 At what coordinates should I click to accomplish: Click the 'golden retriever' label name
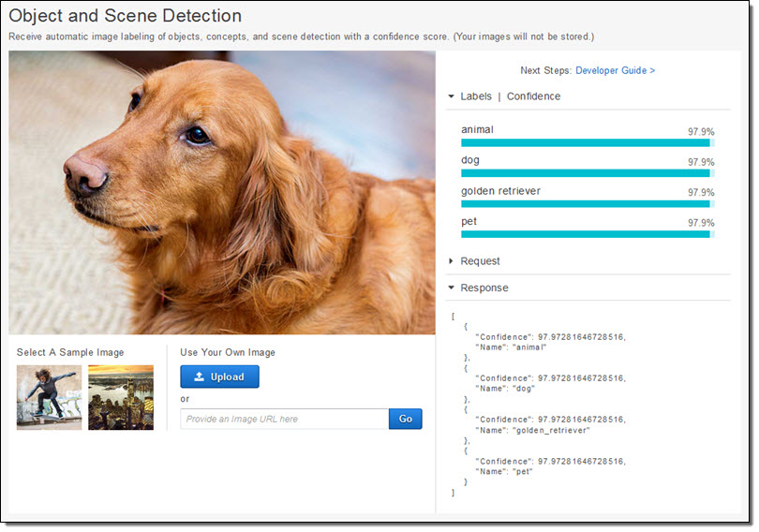click(x=500, y=191)
